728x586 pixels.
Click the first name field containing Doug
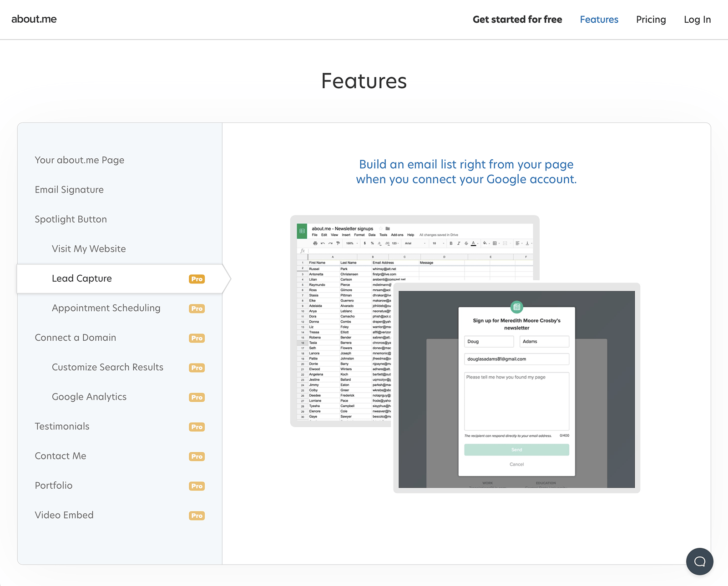(489, 341)
